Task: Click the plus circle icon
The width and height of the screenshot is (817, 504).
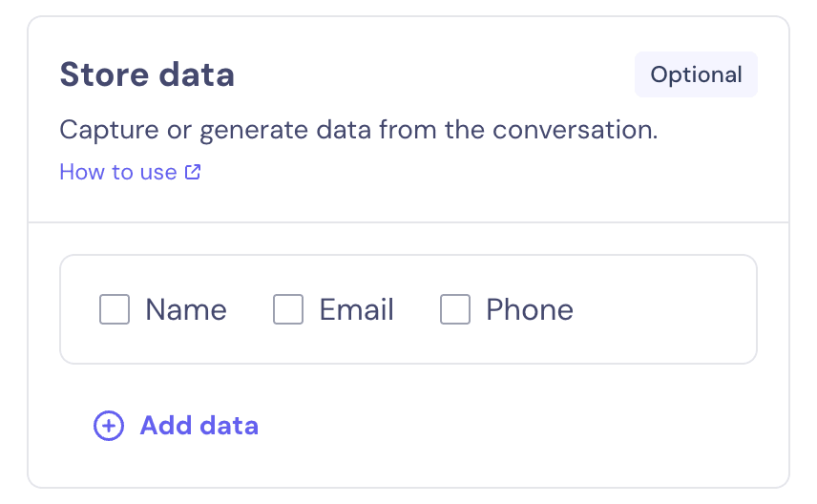Action: [109, 426]
